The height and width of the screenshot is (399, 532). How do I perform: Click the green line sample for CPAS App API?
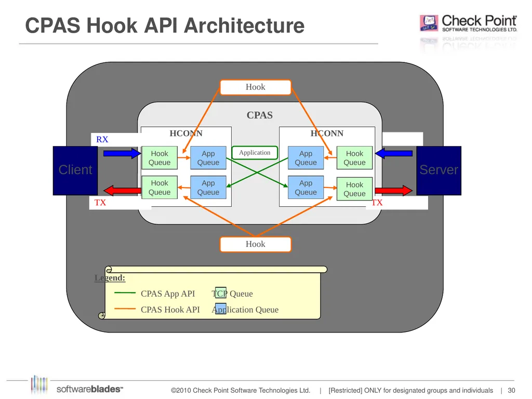125,292
